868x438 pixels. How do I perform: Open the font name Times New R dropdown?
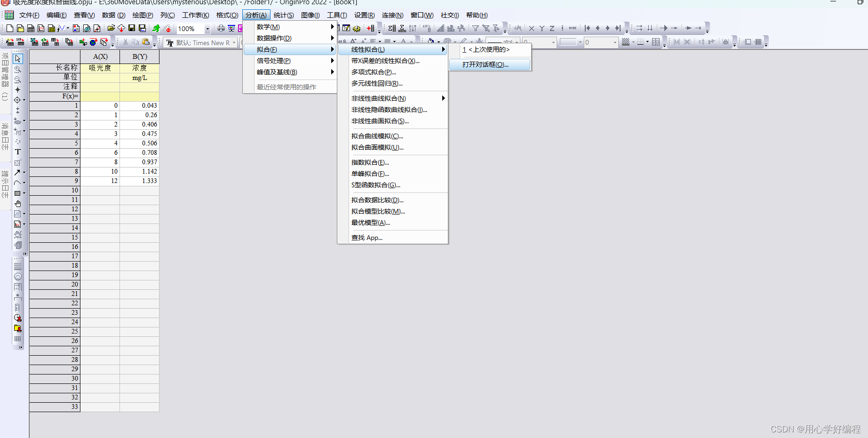point(234,42)
